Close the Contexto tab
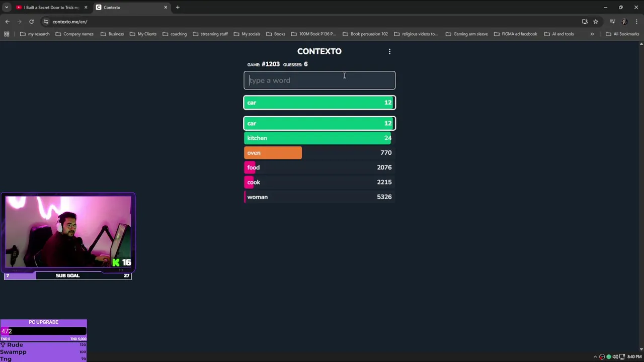This screenshot has width=644, height=362. [x=166, y=8]
